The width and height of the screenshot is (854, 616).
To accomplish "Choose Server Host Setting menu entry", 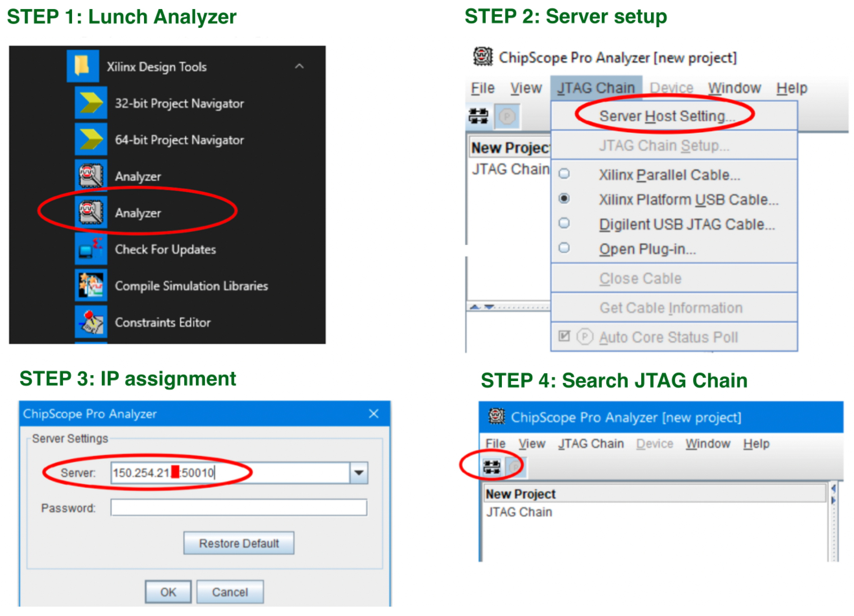I will (674, 116).
